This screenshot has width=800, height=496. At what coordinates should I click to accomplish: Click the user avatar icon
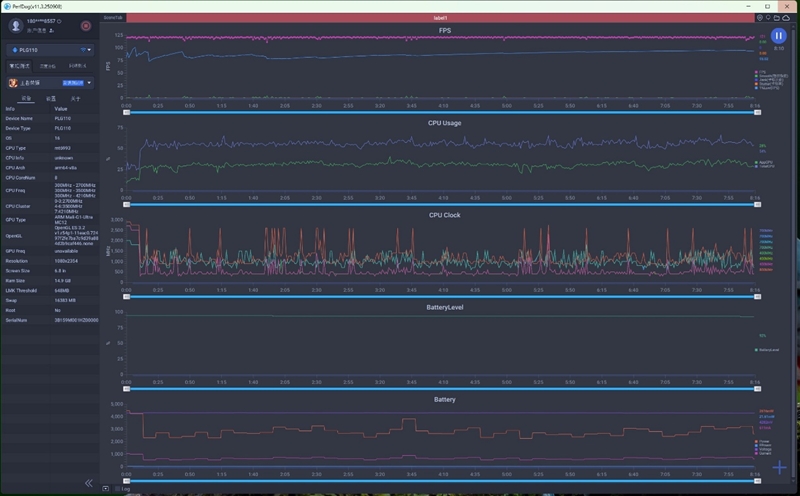tap(16, 24)
